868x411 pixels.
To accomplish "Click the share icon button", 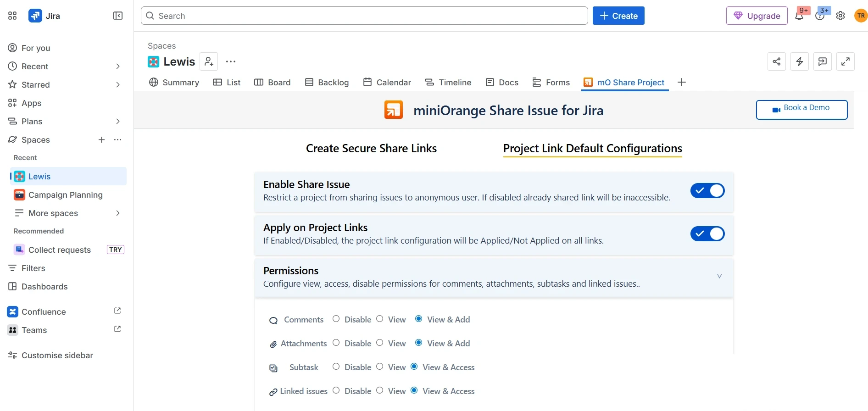I will (x=777, y=61).
